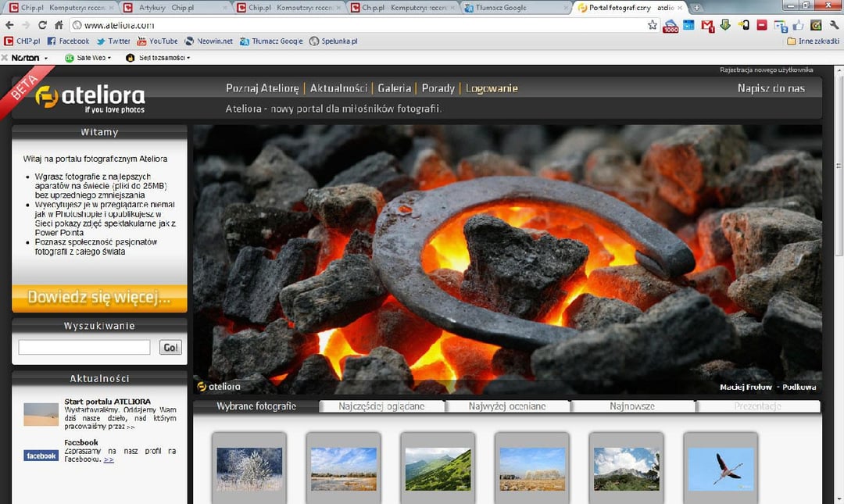
Task: Click the red minus block extension icon
Action: coord(762,26)
